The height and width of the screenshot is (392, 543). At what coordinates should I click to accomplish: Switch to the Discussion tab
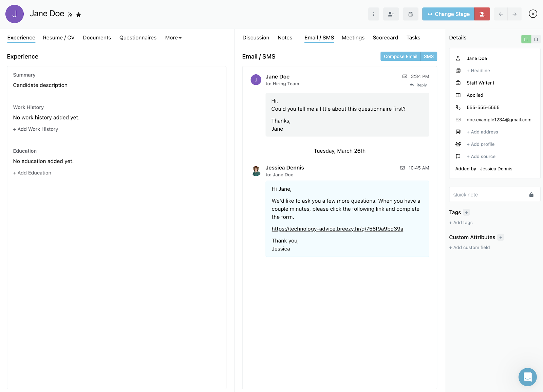(256, 38)
